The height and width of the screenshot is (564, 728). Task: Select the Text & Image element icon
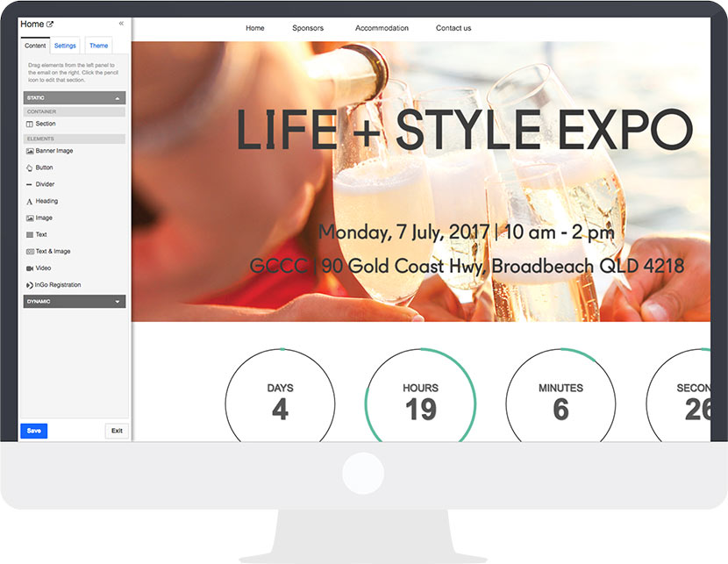[x=29, y=252]
